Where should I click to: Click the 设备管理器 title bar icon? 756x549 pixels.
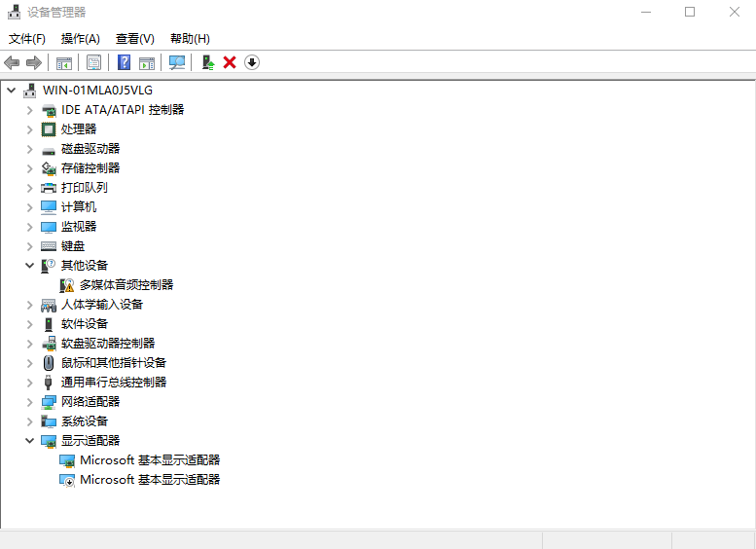[x=15, y=12]
